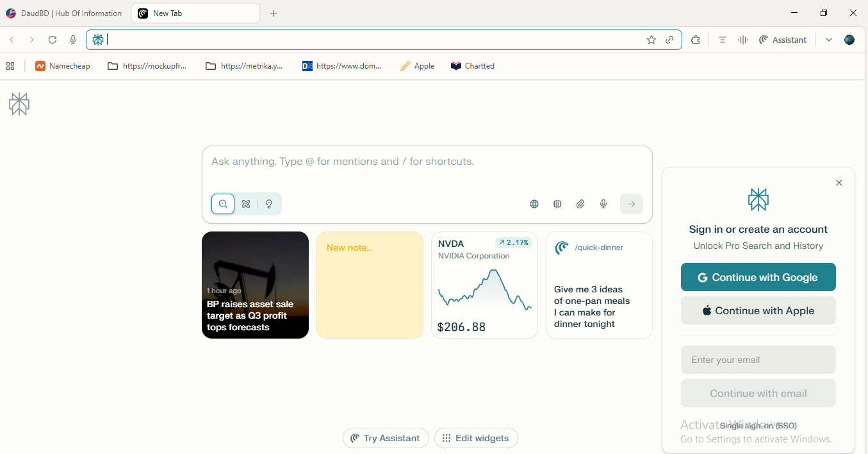Click Continue with Google button
The height and width of the screenshot is (454, 868).
tap(758, 277)
